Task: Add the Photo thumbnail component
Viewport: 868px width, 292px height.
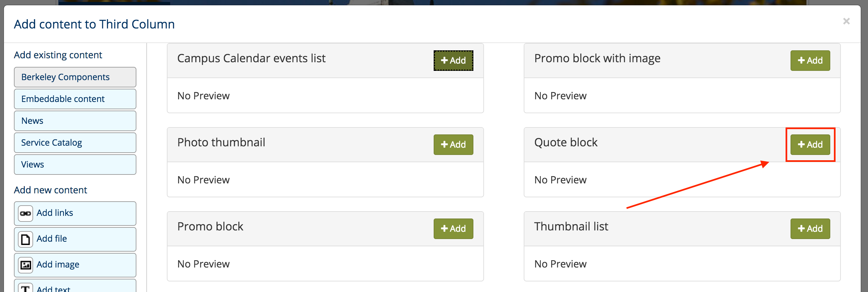Action: (453, 144)
